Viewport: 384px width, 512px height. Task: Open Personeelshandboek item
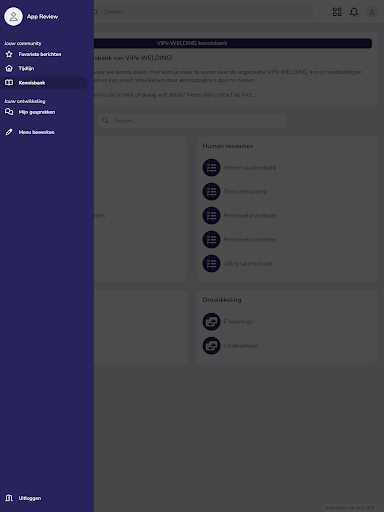tap(250, 216)
